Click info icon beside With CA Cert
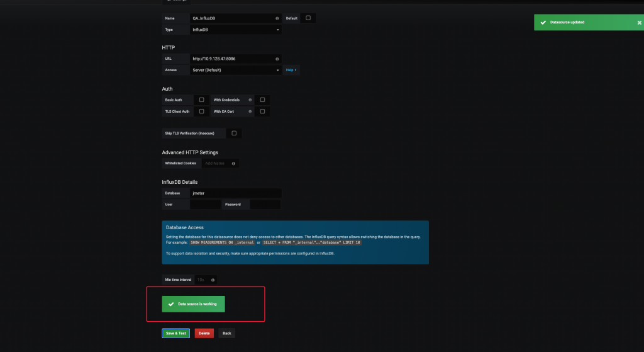Screen dimensions: 644x352 coord(250,111)
